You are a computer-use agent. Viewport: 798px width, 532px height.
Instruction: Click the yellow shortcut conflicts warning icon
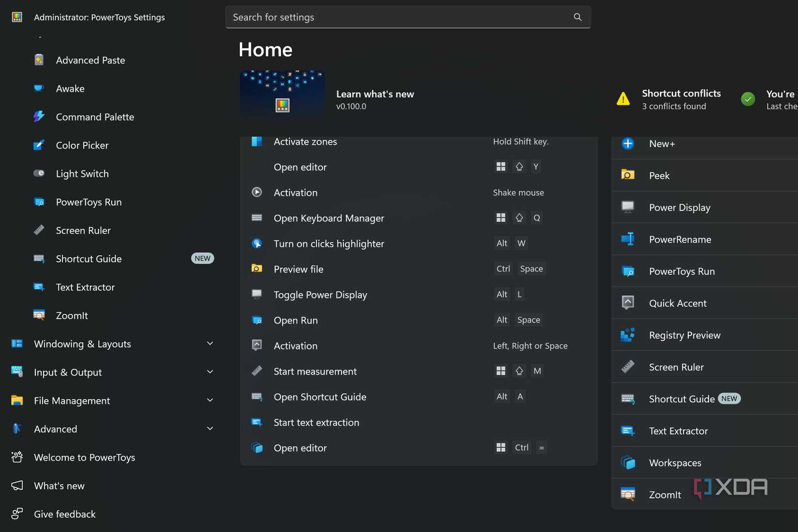click(623, 99)
